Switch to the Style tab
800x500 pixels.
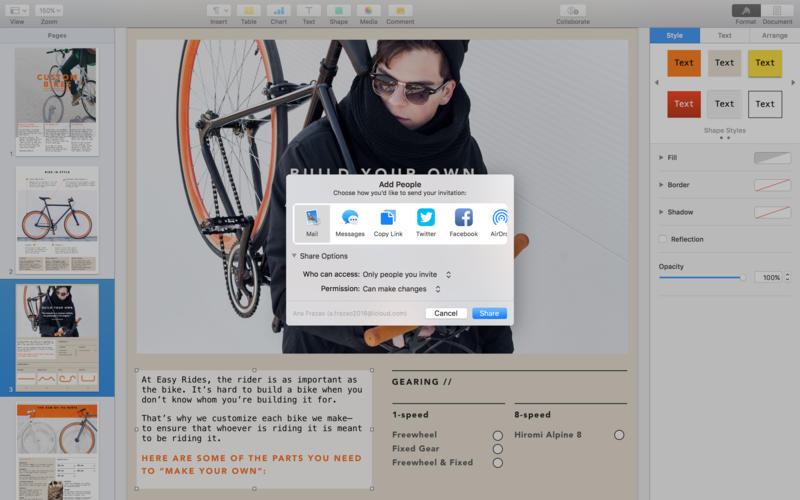pyautogui.click(x=674, y=35)
